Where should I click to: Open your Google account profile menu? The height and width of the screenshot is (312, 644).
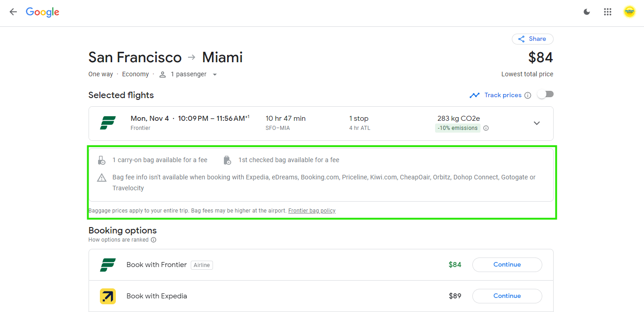click(629, 12)
